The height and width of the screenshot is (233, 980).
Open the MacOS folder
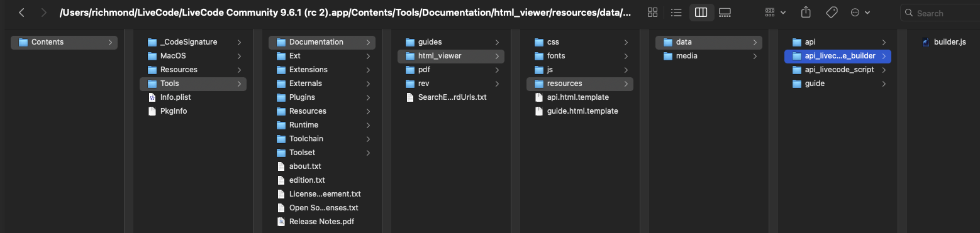click(193, 56)
